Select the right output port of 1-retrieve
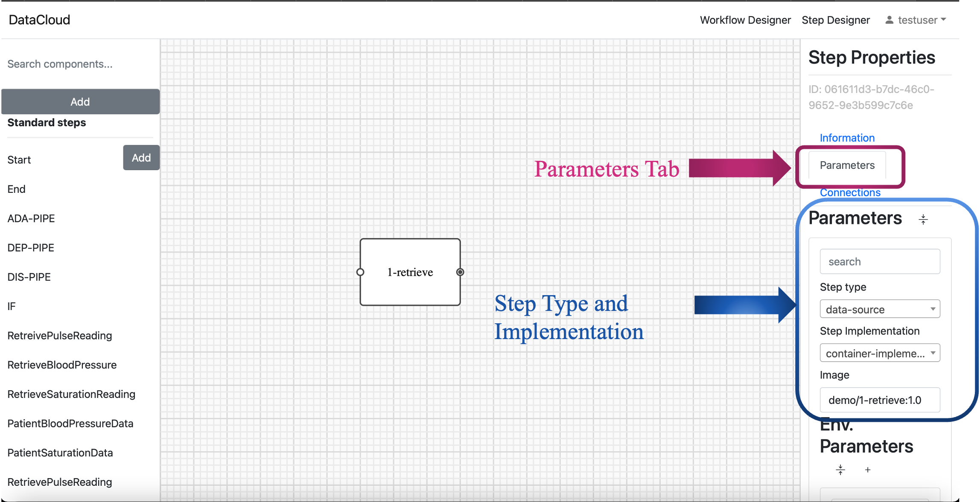 [x=460, y=272]
